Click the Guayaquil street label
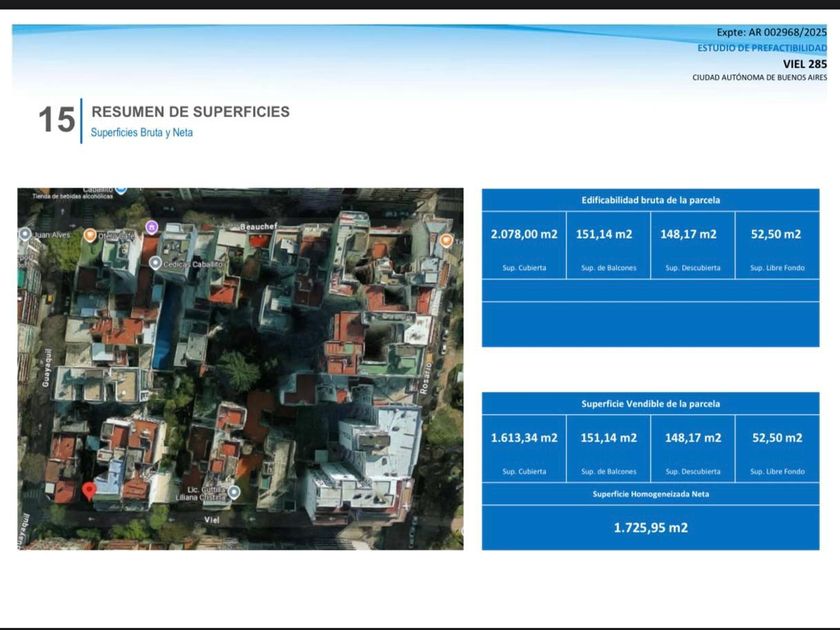 pos(47,369)
